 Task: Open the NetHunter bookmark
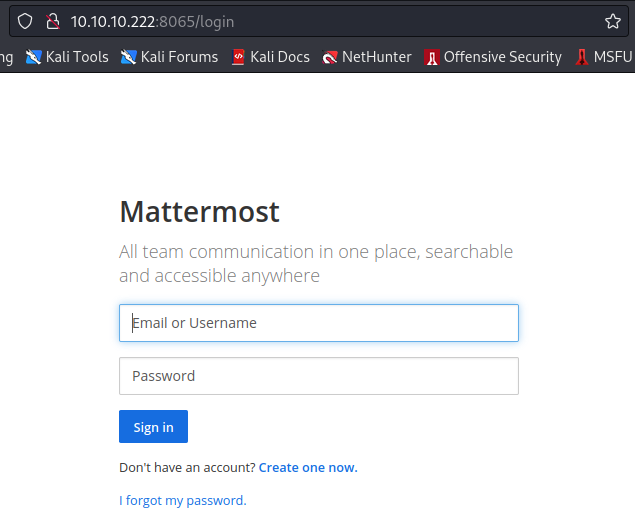[367, 57]
